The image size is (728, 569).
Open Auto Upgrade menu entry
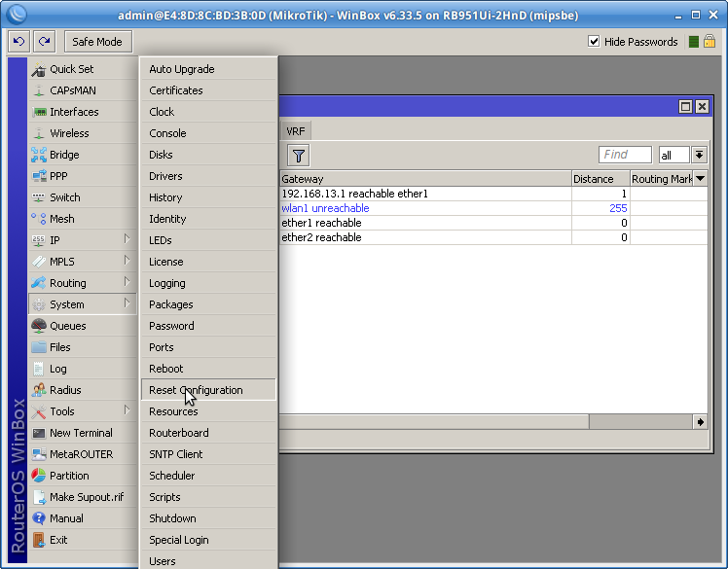[208, 69]
